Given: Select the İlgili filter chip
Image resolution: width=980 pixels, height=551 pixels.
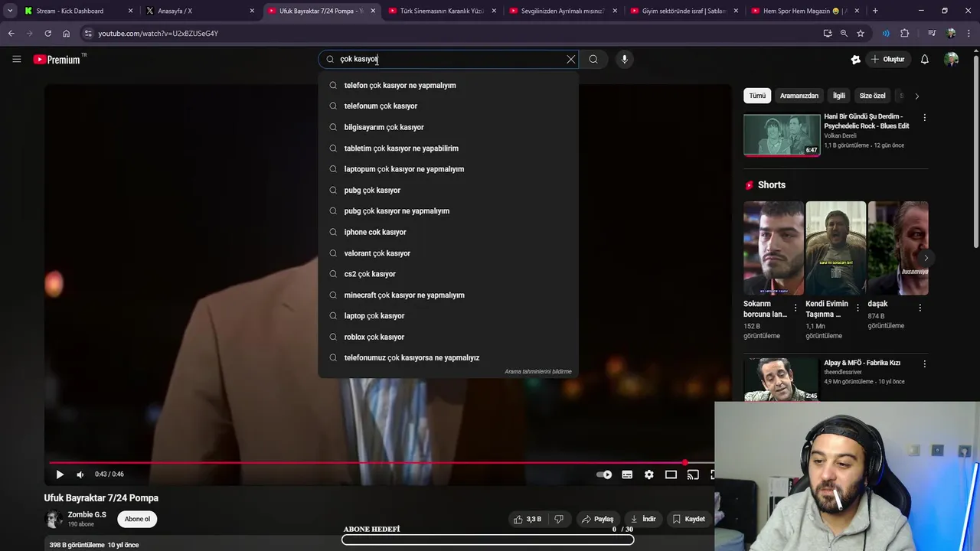Looking at the screenshot, I should pyautogui.click(x=839, y=96).
